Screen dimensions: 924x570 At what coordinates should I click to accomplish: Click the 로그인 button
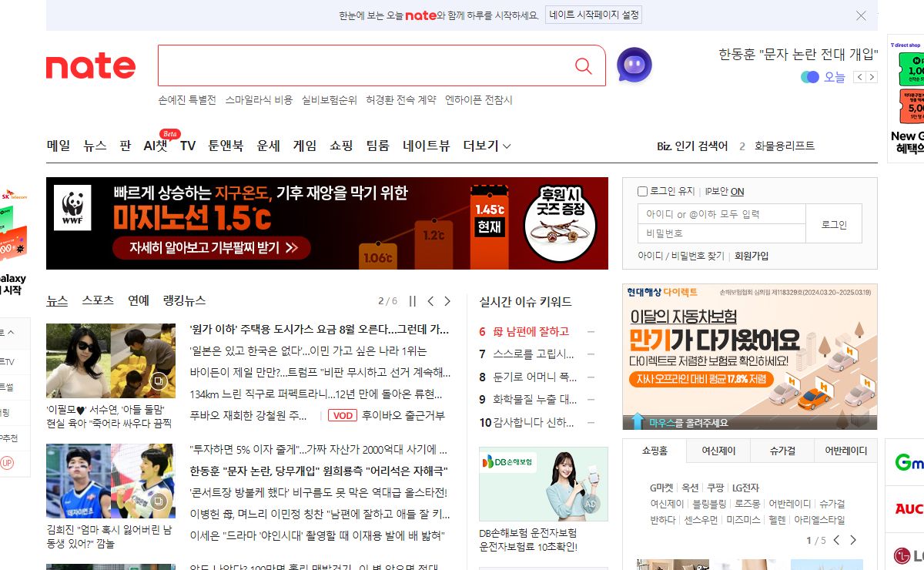point(834,224)
